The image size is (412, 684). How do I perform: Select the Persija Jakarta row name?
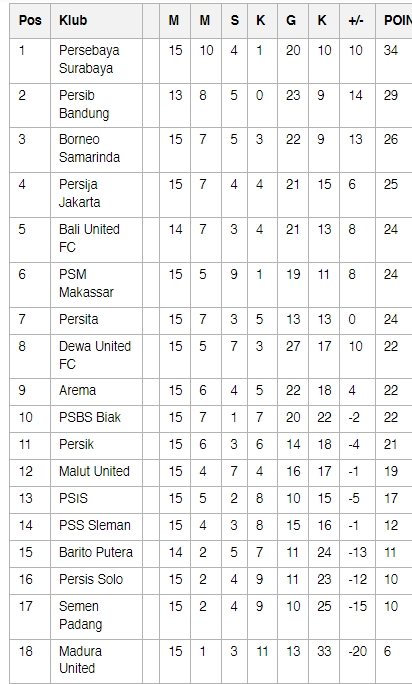pos(80,193)
